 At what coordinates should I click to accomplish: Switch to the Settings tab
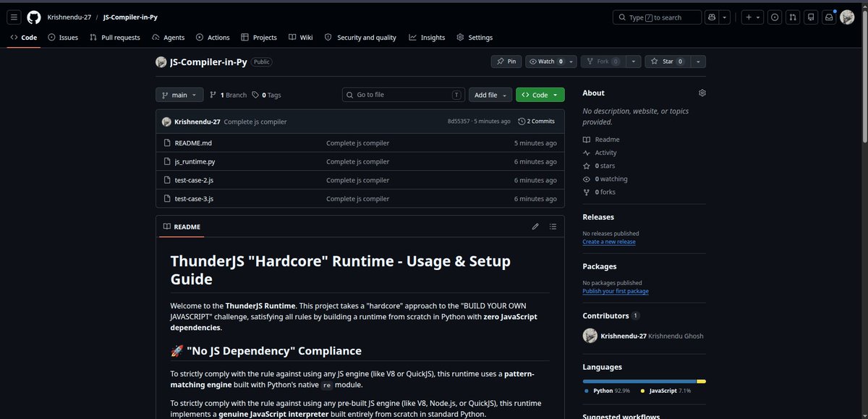pyautogui.click(x=475, y=38)
